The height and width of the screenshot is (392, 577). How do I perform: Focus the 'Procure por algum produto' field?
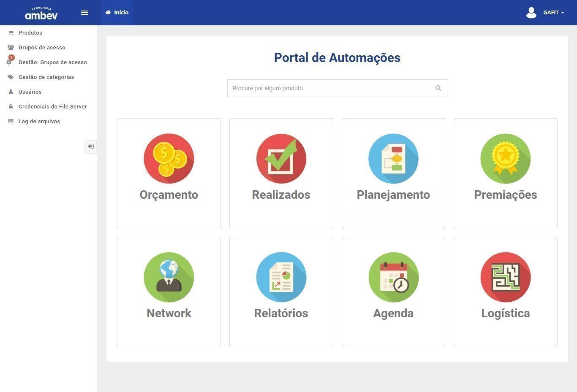pos(329,88)
